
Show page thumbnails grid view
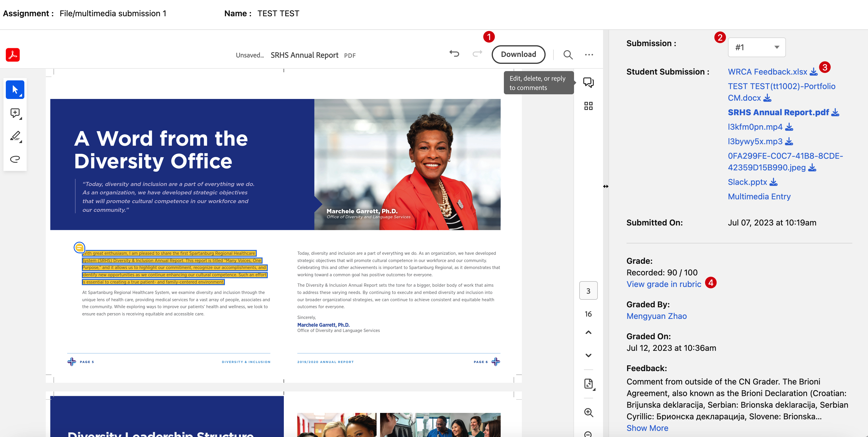(588, 106)
